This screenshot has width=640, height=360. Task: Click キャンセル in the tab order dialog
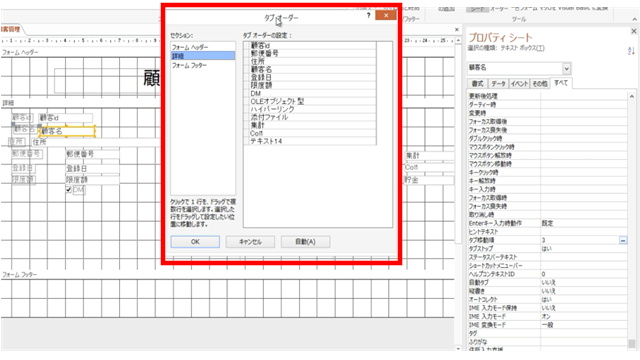coord(250,242)
